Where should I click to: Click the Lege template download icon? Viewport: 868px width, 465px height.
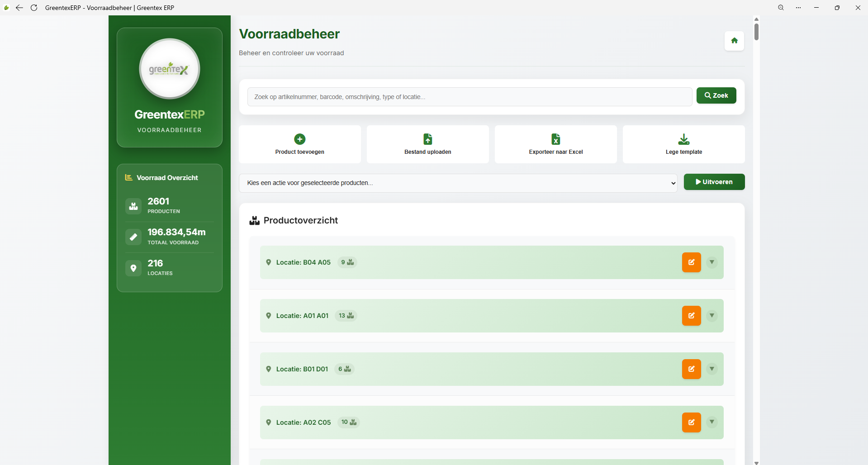pyautogui.click(x=683, y=139)
